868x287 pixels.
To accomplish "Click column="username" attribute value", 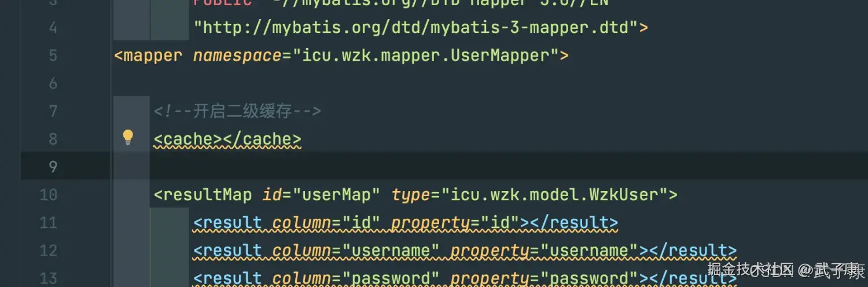I will tap(391, 251).
